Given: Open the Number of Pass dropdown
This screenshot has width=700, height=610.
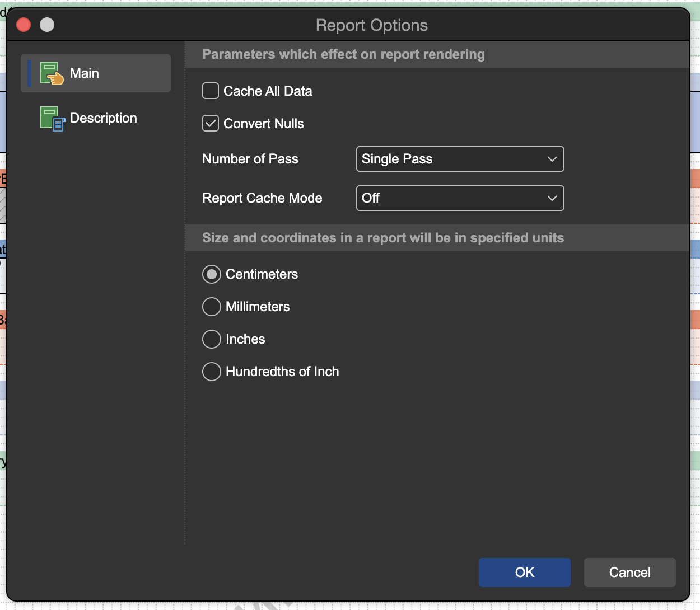Looking at the screenshot, I should tap(460, 159).
